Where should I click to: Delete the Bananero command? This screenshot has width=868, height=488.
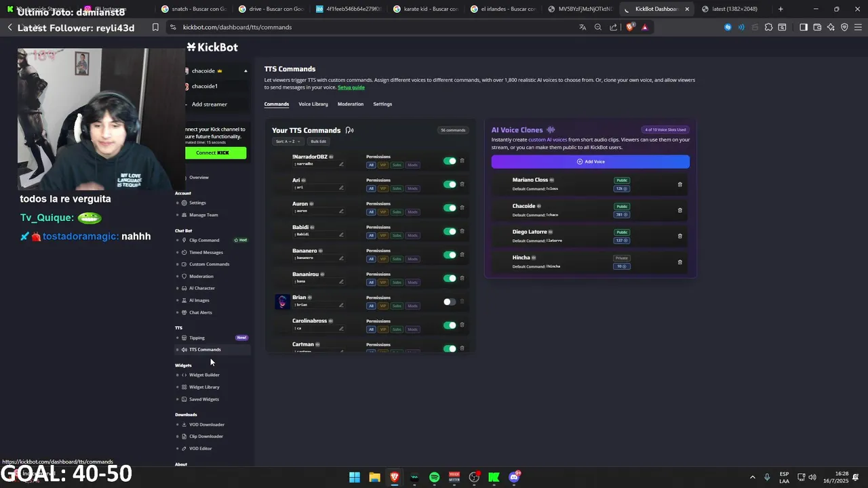pos(462,255)
